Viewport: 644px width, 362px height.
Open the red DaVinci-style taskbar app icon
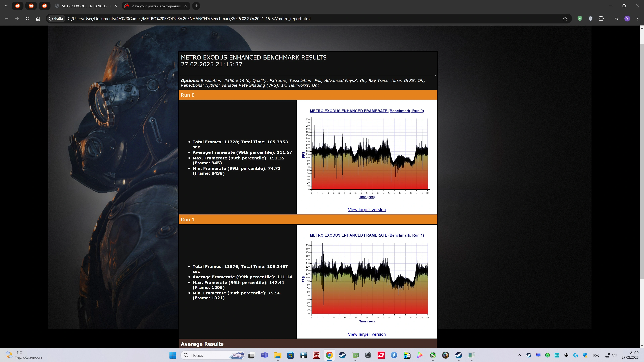click(381, 355)
